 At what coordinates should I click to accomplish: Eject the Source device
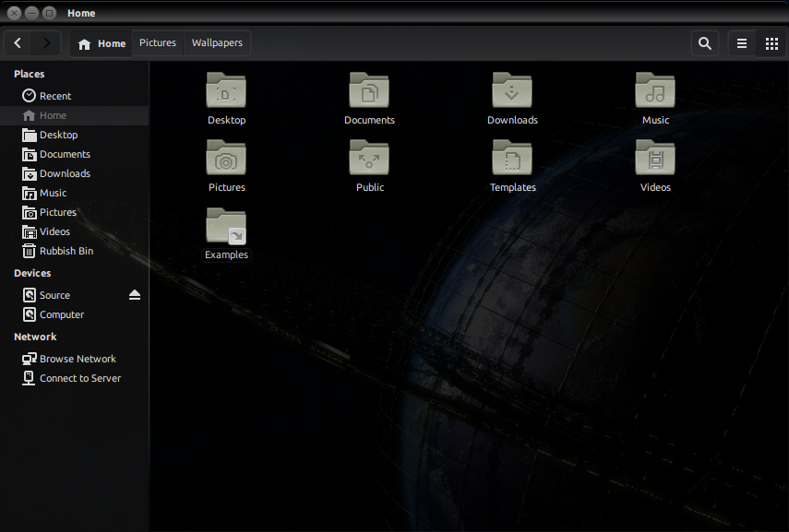point(135,295)
